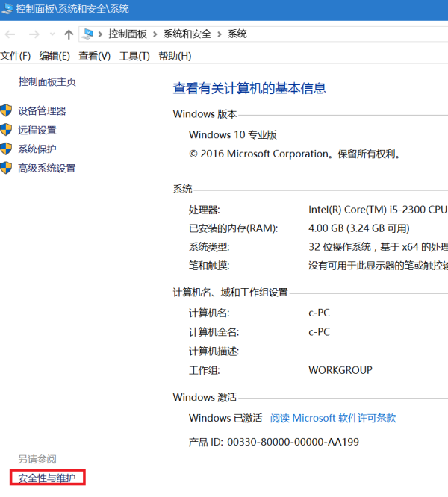Click the shield icon beside 远程设置
This screenshot has width=448, height=497.
[x=7, y=130]
